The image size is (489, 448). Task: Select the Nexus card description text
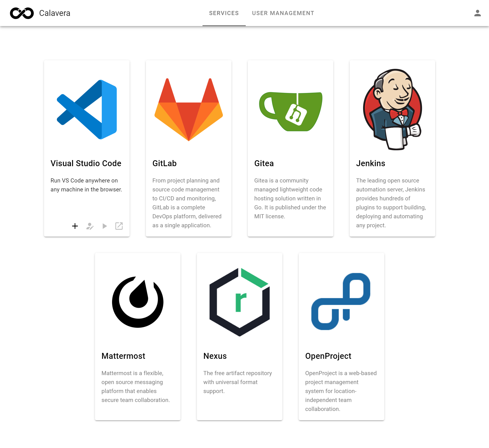(x=237, y=382)
